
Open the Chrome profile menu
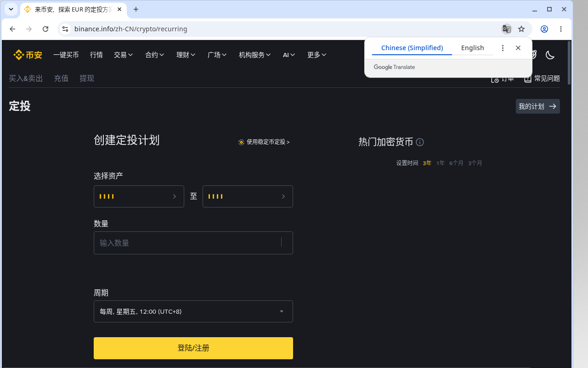pyautogui.click(x=544, y=29)
